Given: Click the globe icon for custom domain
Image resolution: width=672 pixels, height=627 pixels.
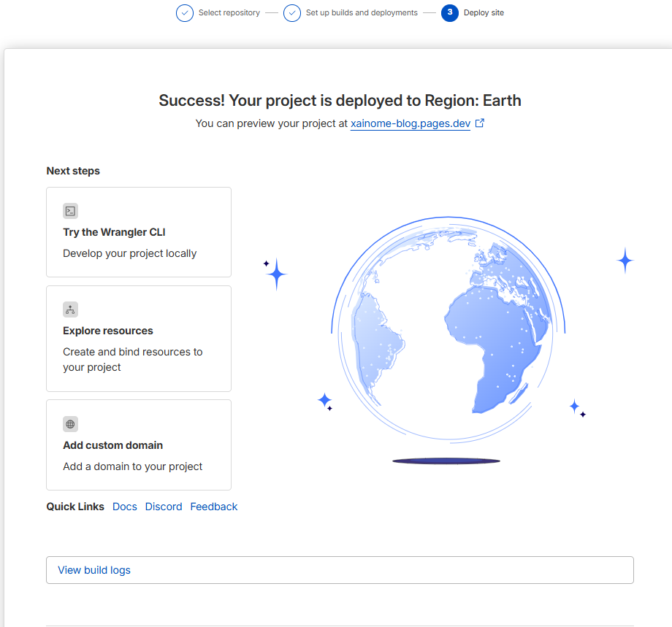Looking at the screenshot, I should click(70, 424).
